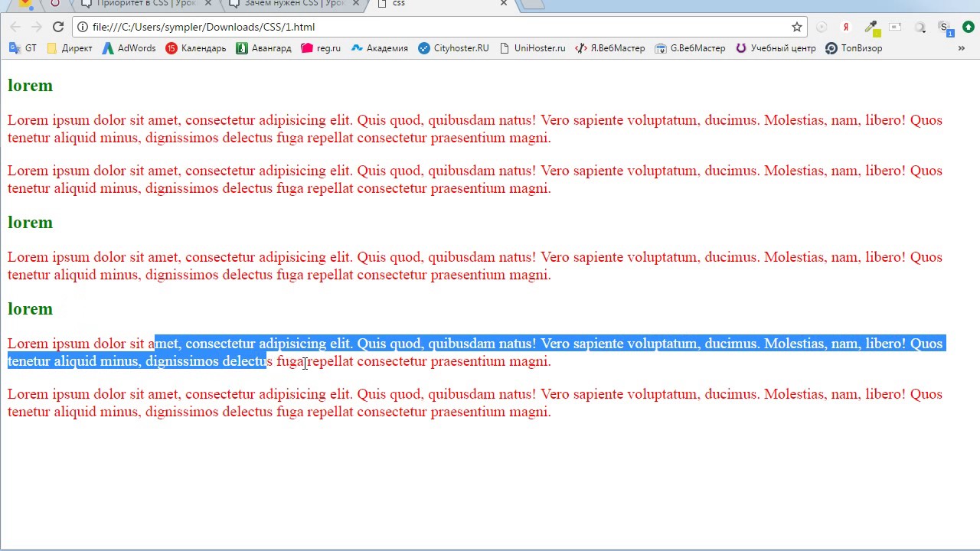Viewport: 980px width, 551px height.
Task: Click the grey play-button extension icon
Action: coord(822,27)
